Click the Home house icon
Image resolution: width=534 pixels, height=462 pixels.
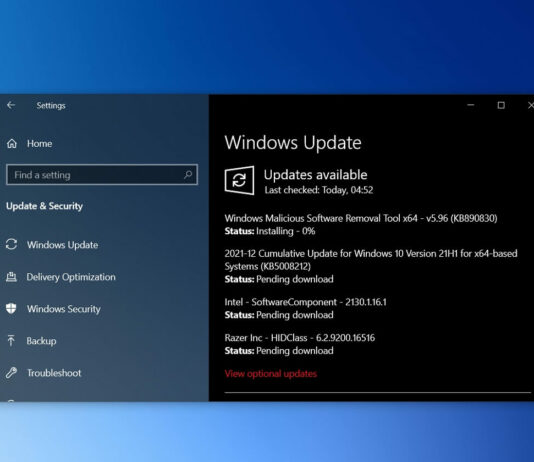coord(12,144)
